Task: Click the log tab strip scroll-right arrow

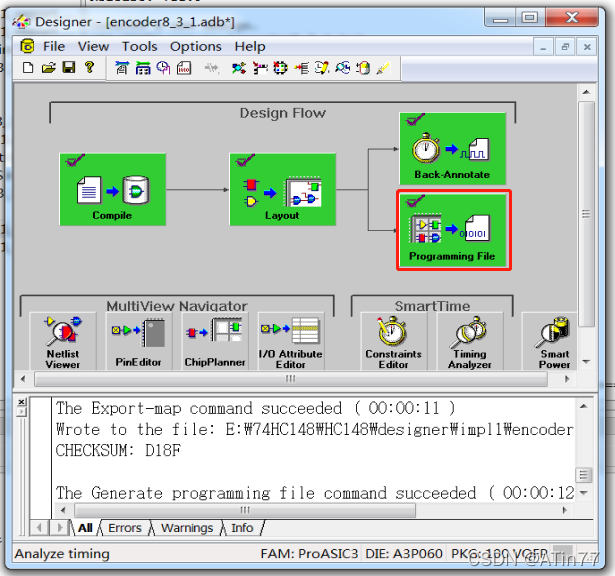Action: [x=59, y=528]
